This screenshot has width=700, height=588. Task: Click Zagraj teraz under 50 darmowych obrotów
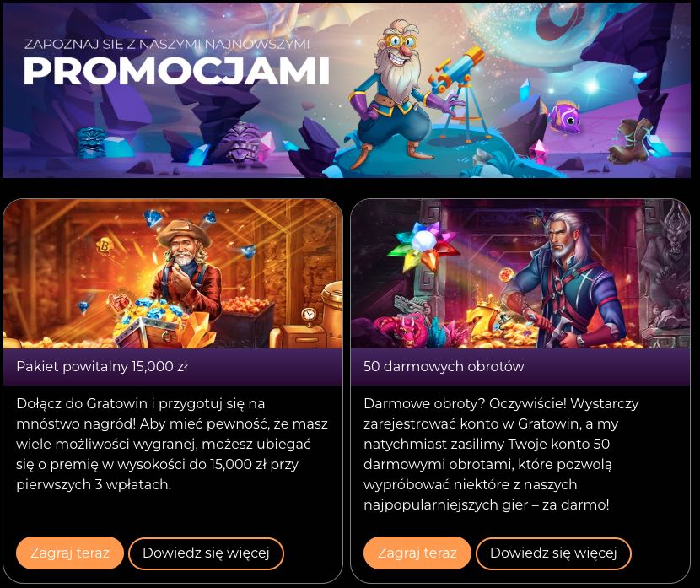(417, 553)
